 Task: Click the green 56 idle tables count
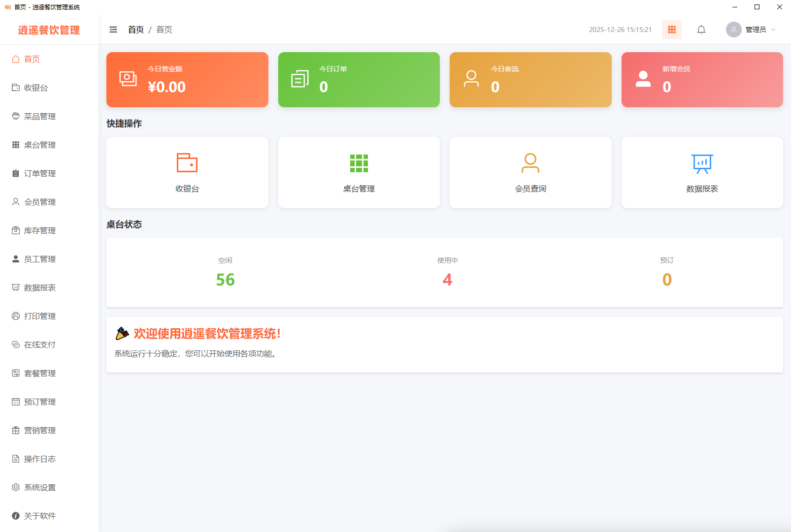(x=225, y=280)
